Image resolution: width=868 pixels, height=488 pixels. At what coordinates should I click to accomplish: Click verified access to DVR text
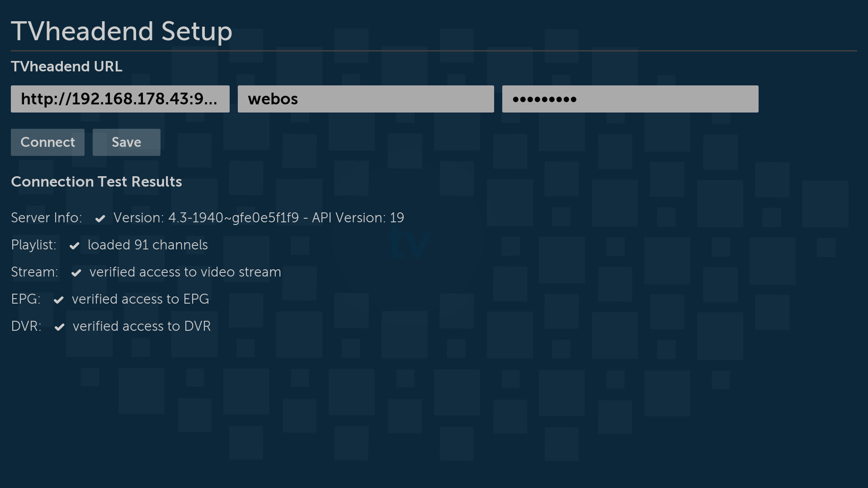tap(142, 326)
